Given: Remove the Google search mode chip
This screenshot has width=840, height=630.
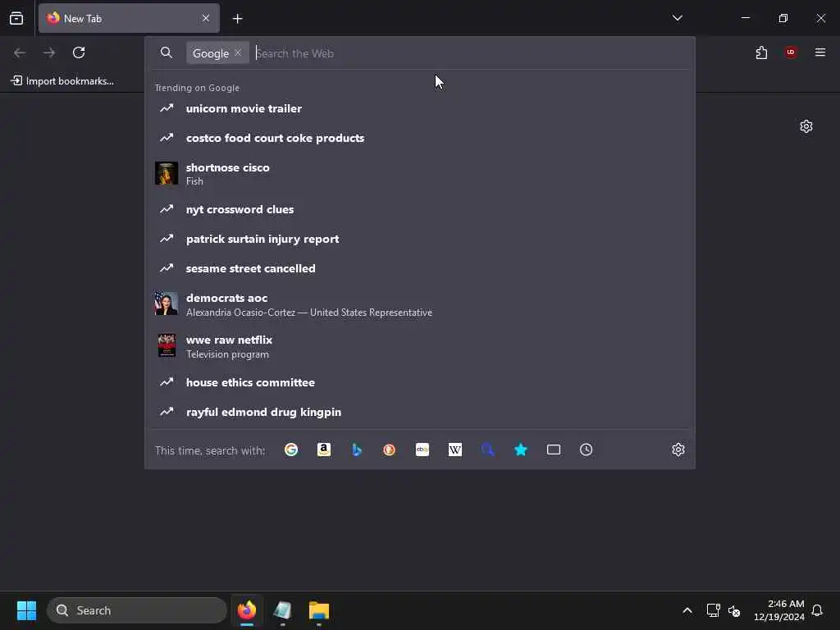Looking at the screenshot, I should [x=239, y=52].
